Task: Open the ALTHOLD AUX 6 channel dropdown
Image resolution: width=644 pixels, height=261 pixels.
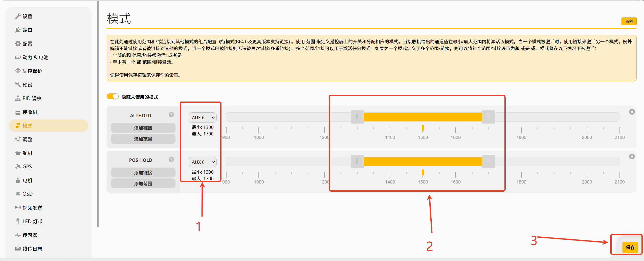Action: point(203,117)
